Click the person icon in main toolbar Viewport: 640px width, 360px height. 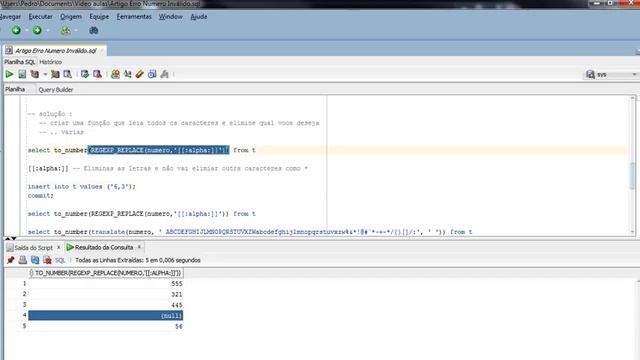(65, 30)
